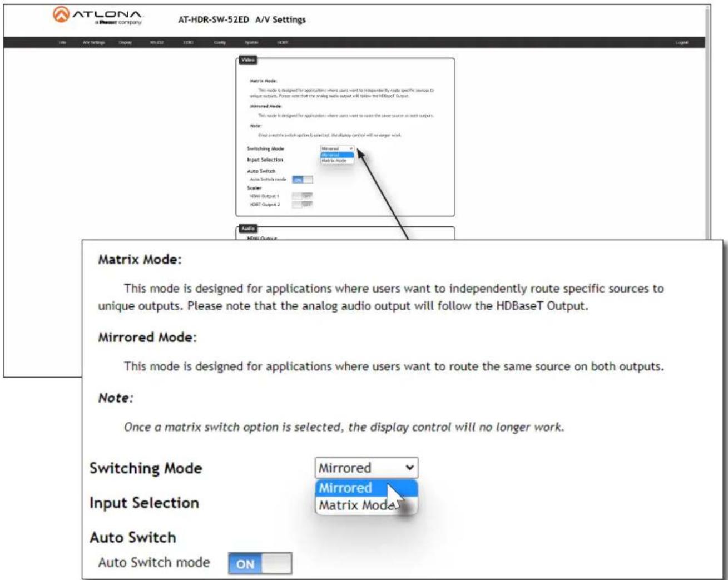Open the Display navigation tab
This screenshot has width=728, height=580.
click(x=125, y=43)
